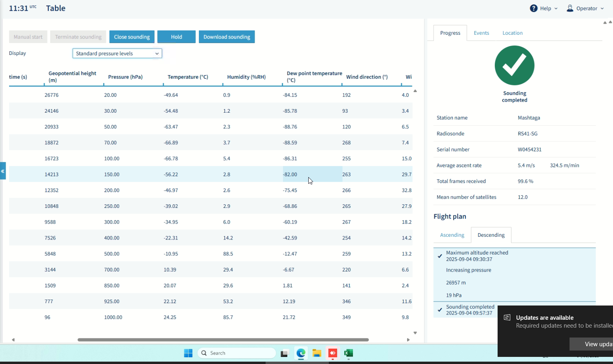
Task: Click the Windows Start icon
Action: point(188,353)
